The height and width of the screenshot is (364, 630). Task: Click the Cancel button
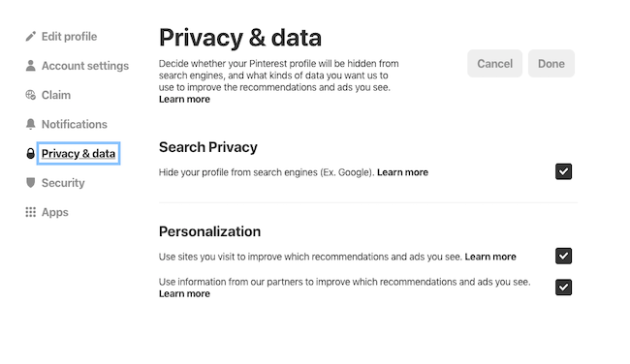coord(494,63)
